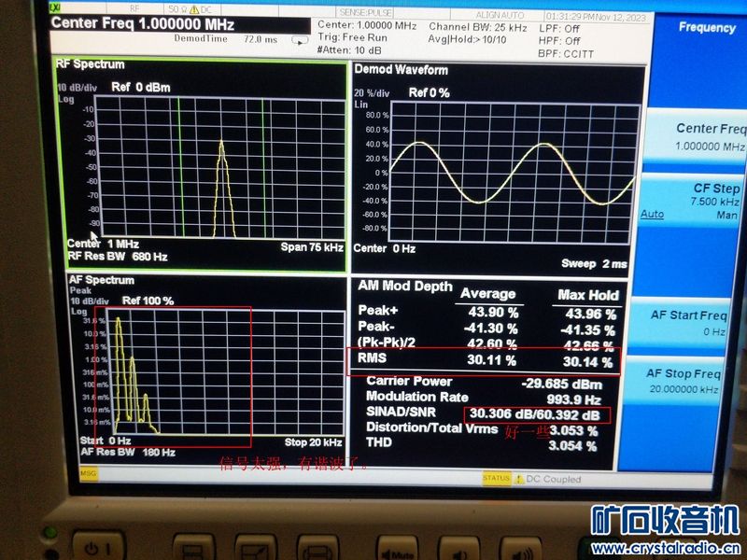Viewport: 747px width, 560px height.
Task: Set CF Step mode to Man
Action: (726, 216)
